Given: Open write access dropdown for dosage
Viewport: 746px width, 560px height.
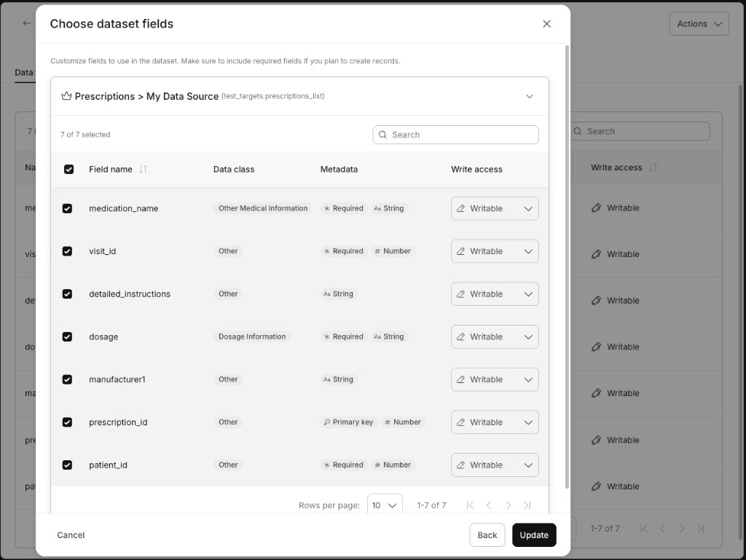Looking at the screenshot, I should click(495, 336).
